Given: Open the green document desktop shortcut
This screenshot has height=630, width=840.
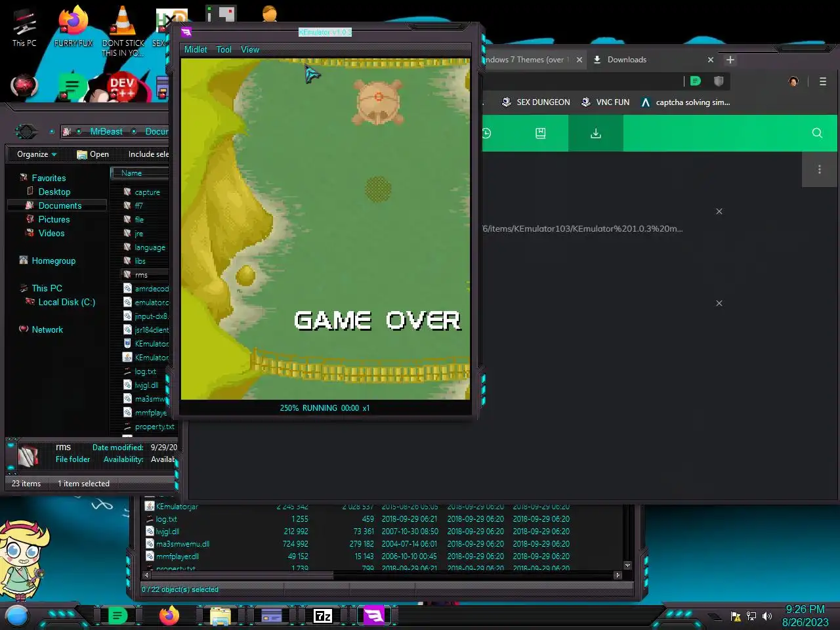Looking at the screenshot, I should [72, 87].
